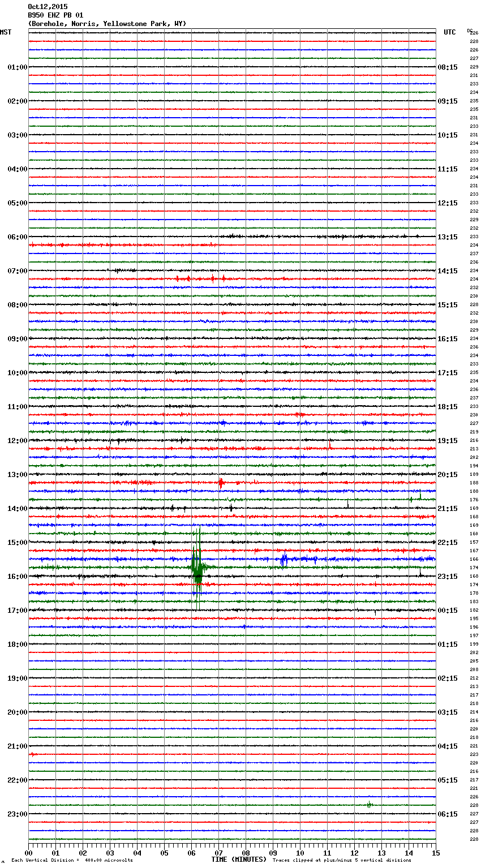The image size is (481, 868).
Task: Click the 04:00 MST time label
Action: (17, 169)
